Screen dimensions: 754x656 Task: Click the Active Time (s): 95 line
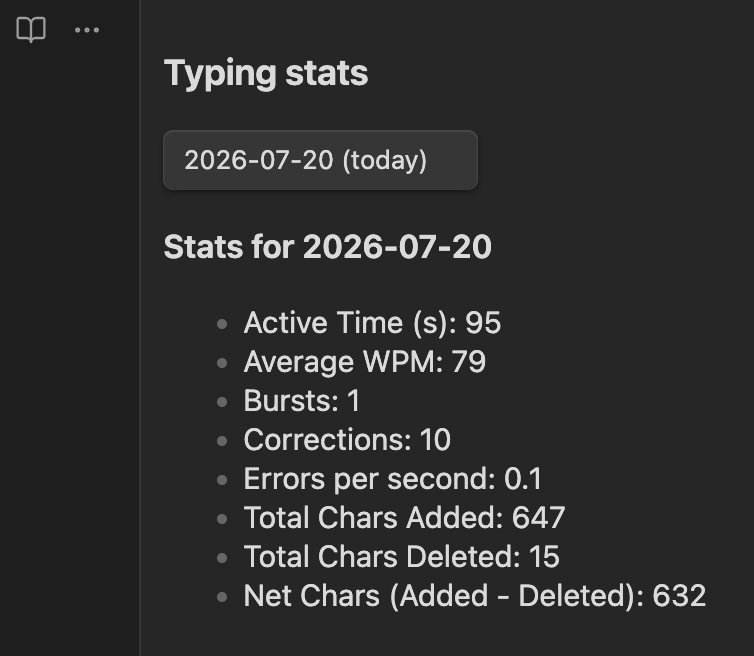tap(372, 323)
